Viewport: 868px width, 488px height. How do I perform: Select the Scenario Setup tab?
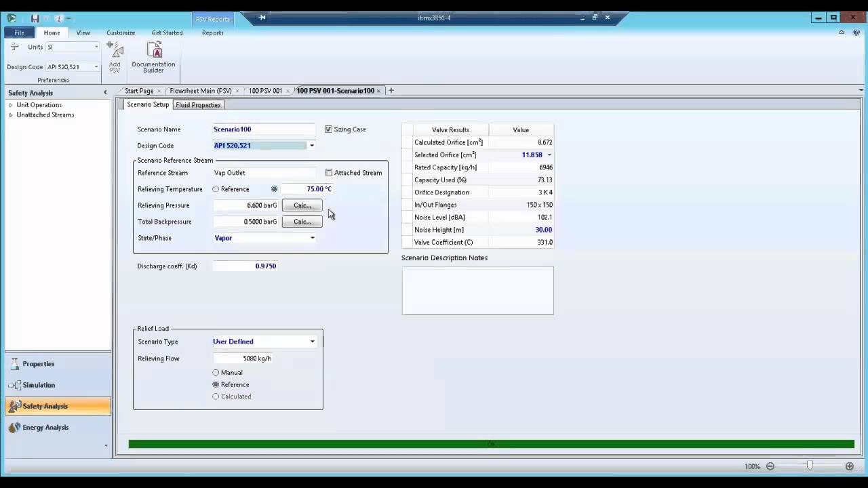148,105
